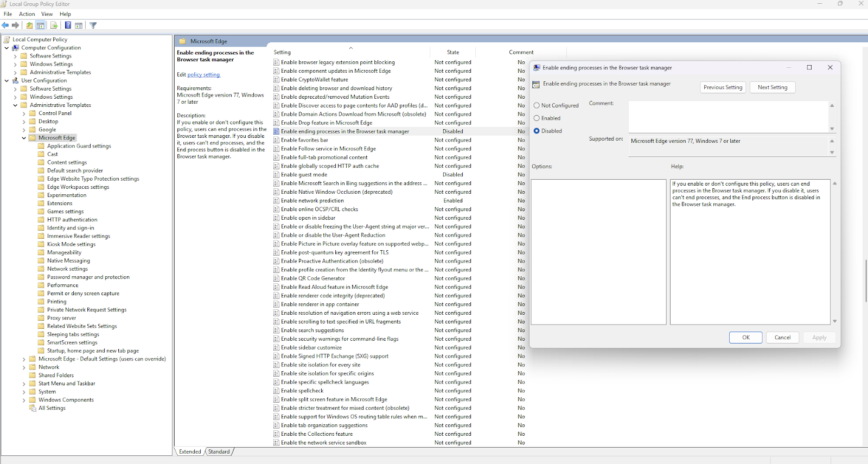The width and height of the screenshot is (868, 464).
Task: Select the Not Configured radio button
Action: pos(537,106)
